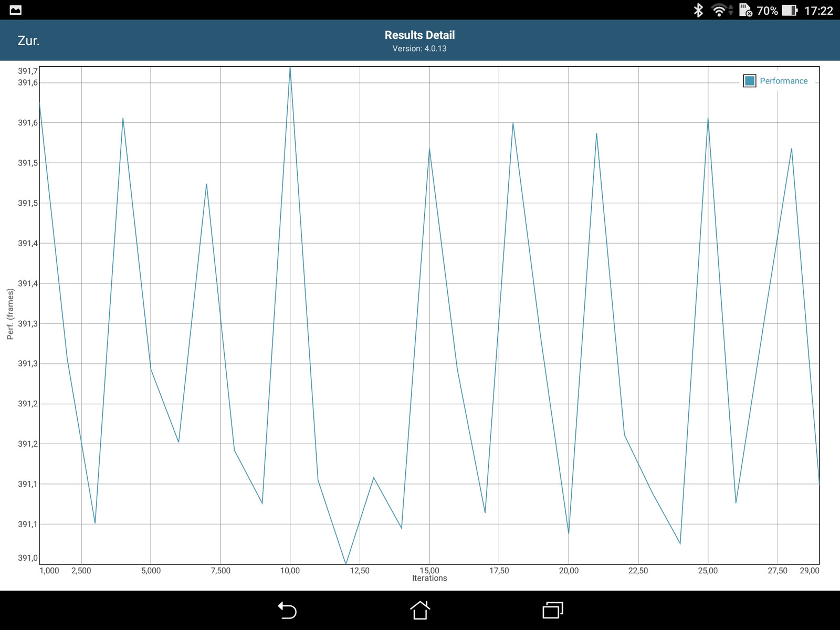The width and height of the screenshot is (840, 630).
Task: Tap the Android back navigation icon
Action: click(287, 610)
